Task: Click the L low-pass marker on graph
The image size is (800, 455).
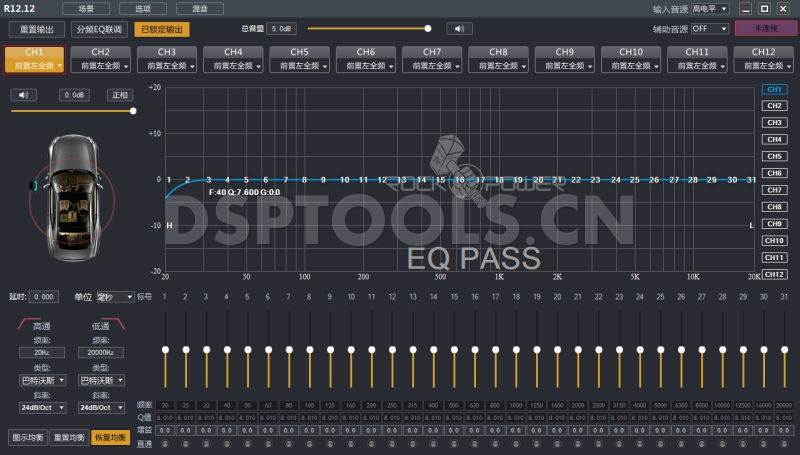Action: tap(751, 225)
